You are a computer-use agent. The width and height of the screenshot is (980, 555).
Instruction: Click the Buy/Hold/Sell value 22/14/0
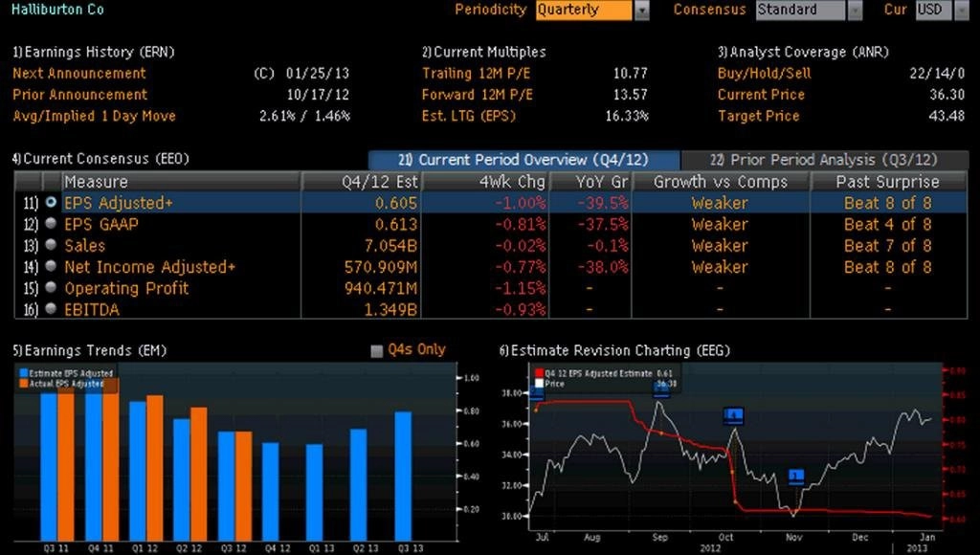tap(937, 73)
